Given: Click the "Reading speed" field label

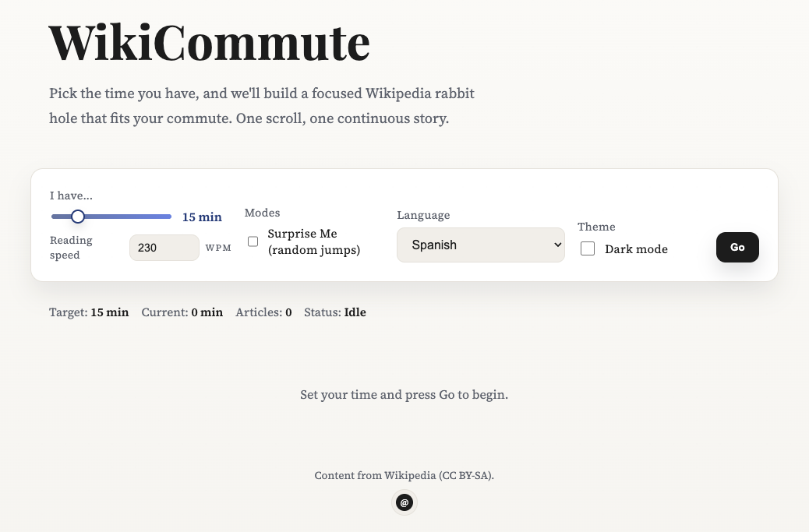Looking at the screenshot, I should pyautogui.click(x=71, y=248).
